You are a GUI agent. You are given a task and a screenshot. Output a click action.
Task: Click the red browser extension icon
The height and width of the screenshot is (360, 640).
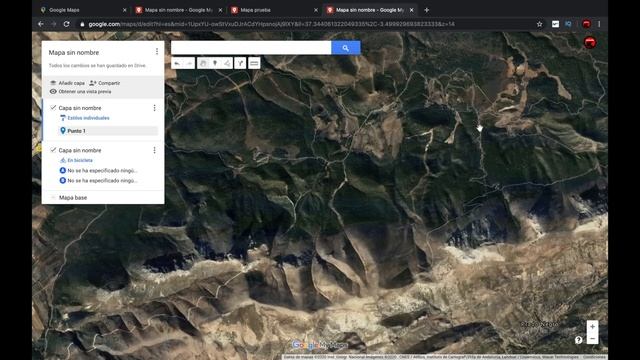pos(587,24)
